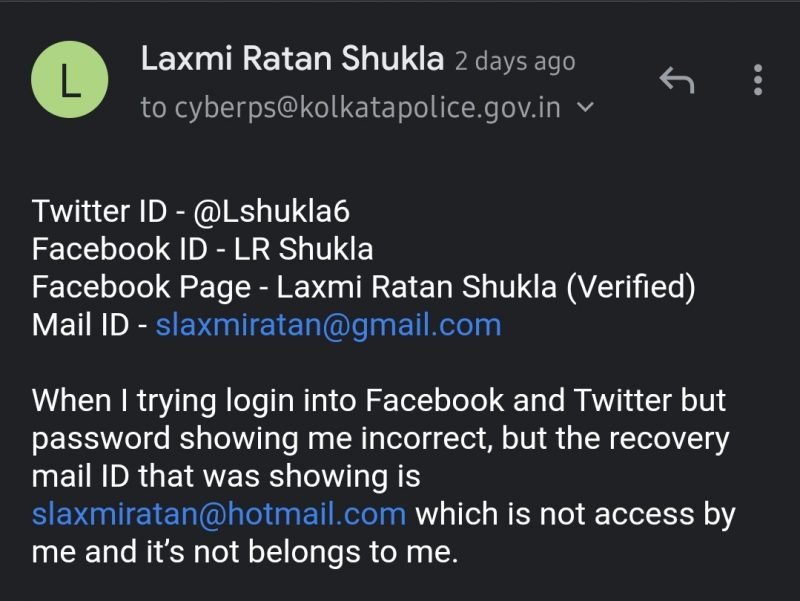
Task: Click 'which is not access by' text
Action: point(575,515)
